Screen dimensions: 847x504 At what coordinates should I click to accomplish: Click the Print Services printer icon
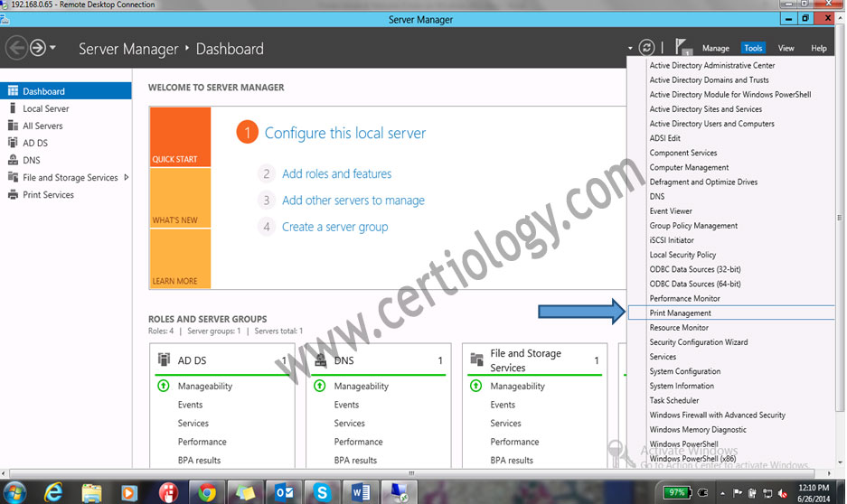13,194
